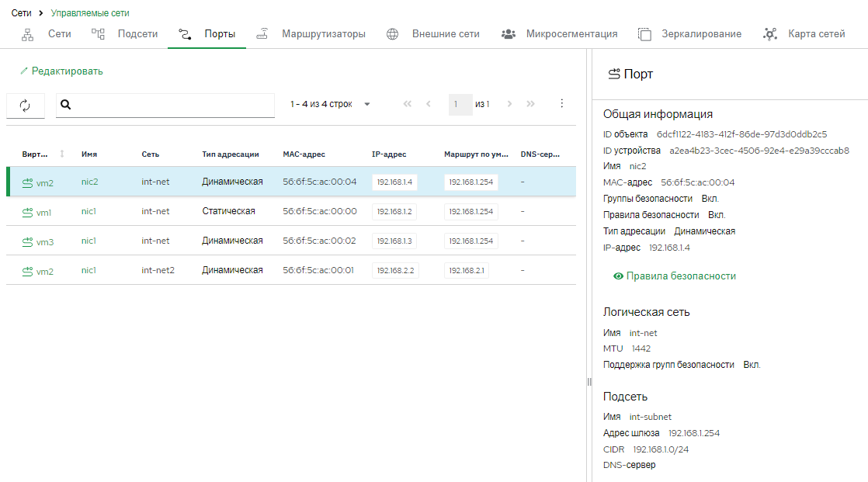
Task: Sort by Virtual machine column arrow
Action: tap(62, 154)
